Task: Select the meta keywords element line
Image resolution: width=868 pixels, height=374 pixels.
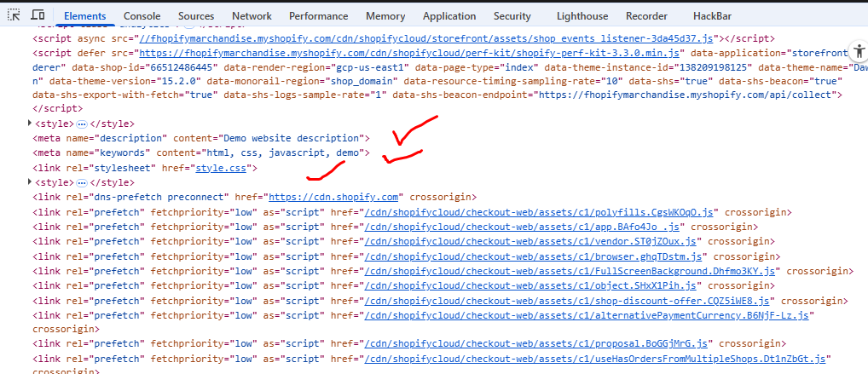Action: (x=200, y=152)
